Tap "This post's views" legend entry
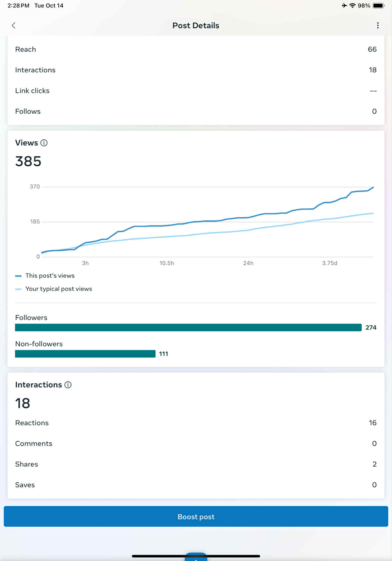 pos(50,276)
